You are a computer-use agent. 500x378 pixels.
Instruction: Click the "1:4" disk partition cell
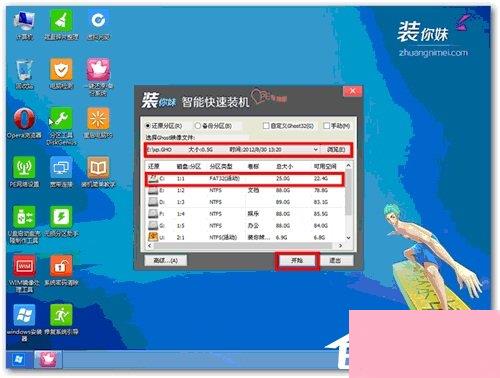[181, 214]
